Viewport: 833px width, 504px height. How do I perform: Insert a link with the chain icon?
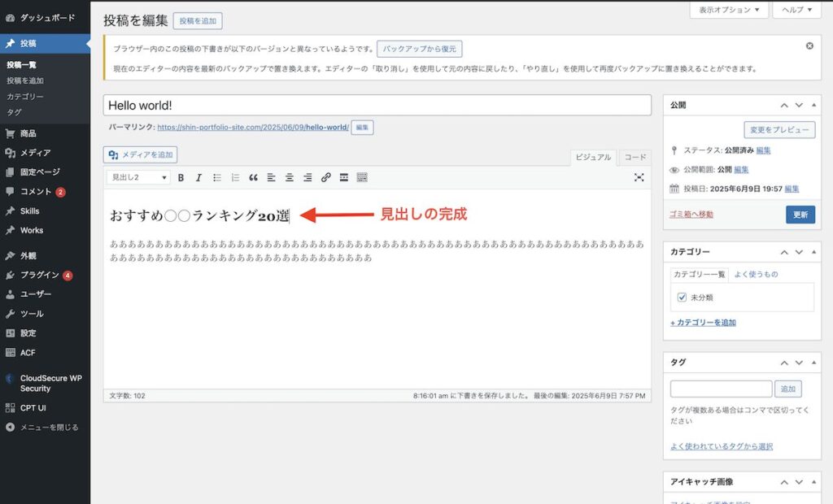[325, 177]
